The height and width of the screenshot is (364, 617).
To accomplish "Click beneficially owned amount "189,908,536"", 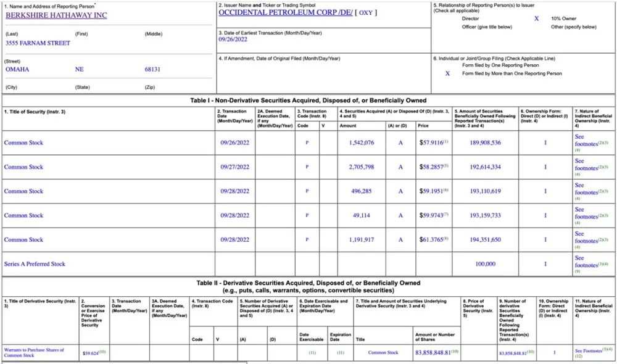I will 486,143.
